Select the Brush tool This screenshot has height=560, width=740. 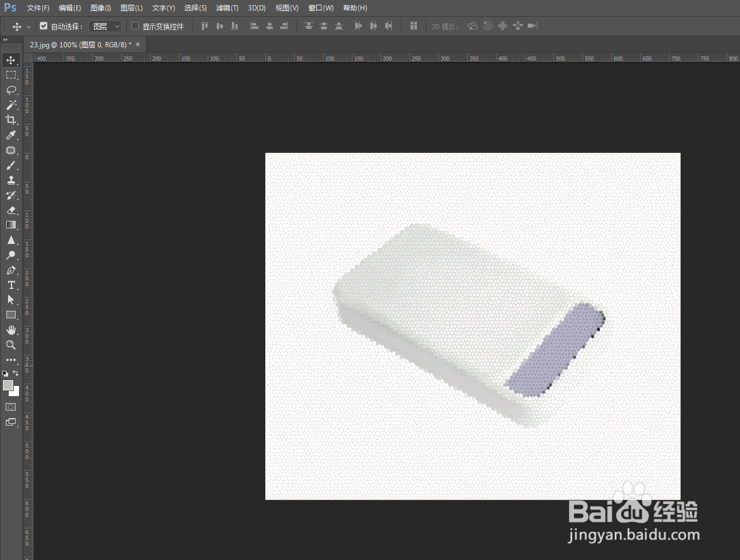11,165
